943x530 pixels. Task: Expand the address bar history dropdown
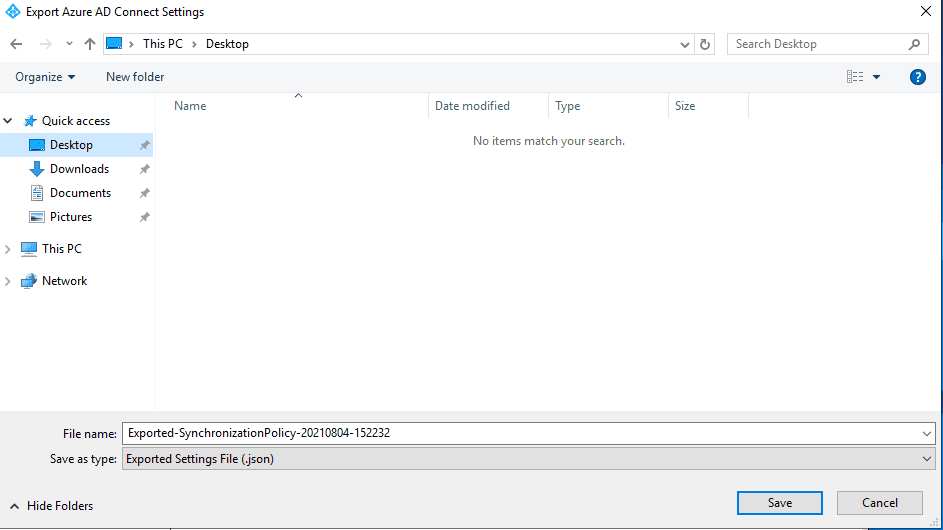coord(684,45)
